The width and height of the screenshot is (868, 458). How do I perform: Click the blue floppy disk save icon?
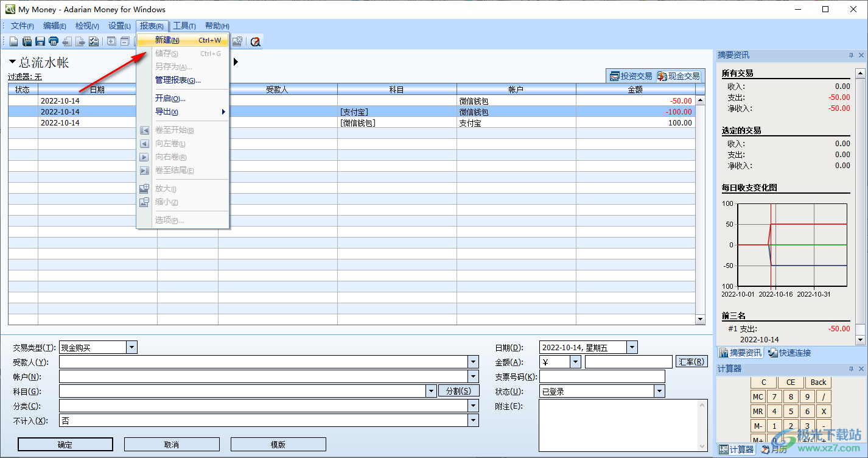coord(40,41)
